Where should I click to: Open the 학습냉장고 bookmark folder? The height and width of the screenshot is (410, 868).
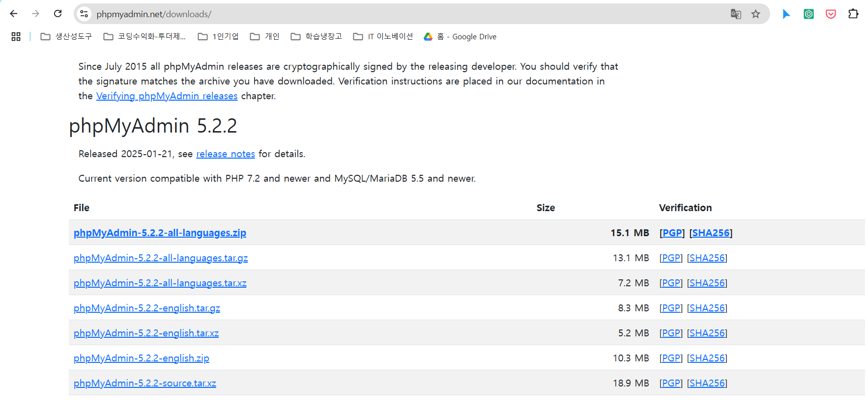pos(316,36)
